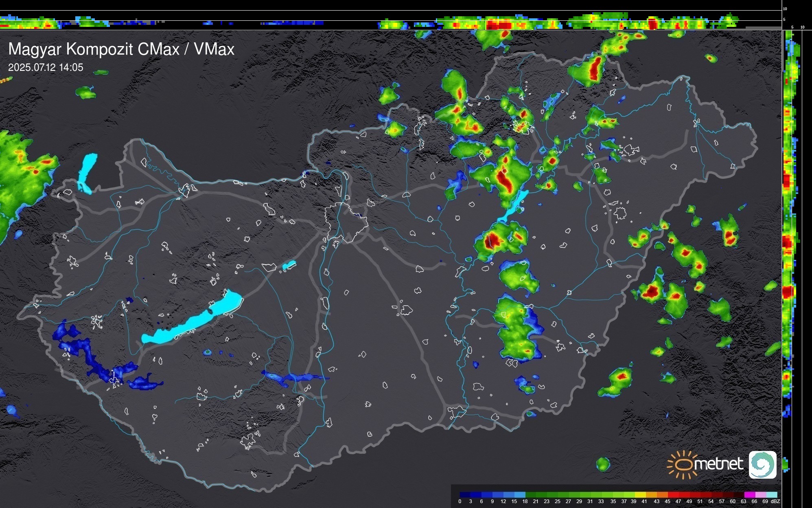Click the Budapest city outline

pos(346,222)
